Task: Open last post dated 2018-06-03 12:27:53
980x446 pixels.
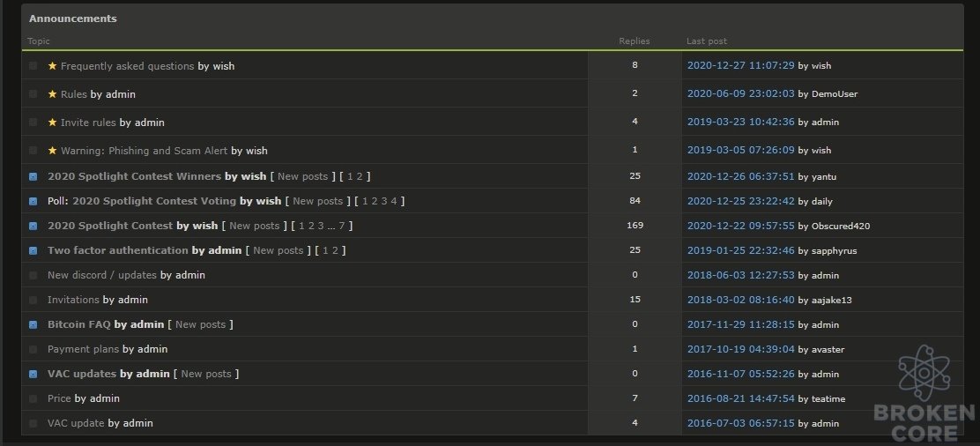Action: pos(740,275)
